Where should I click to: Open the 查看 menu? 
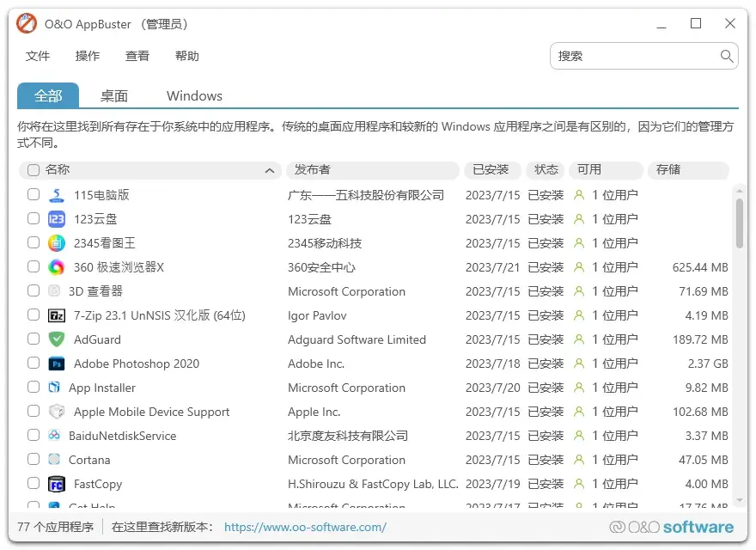pyautogui.click(x=137, y=56)
